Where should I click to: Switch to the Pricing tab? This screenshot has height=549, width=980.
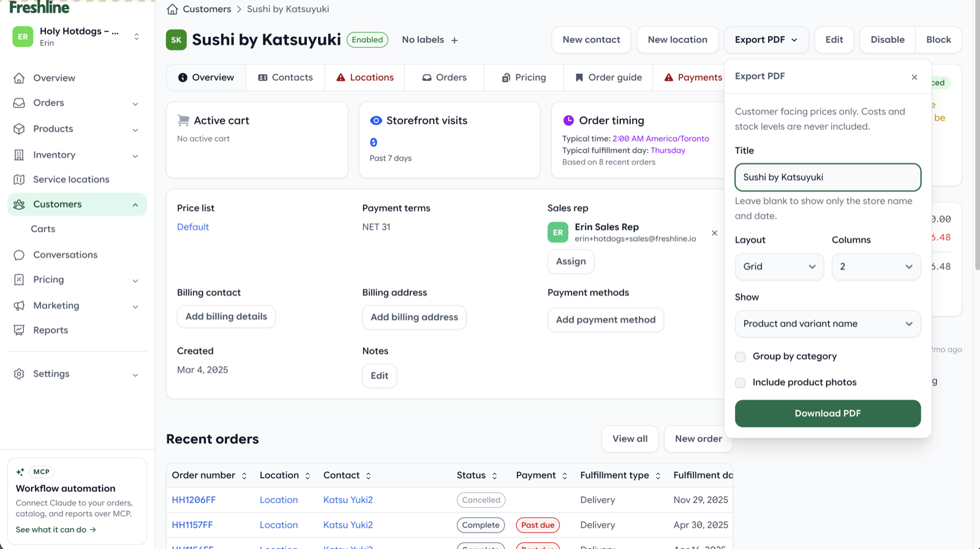[x=524, y=78]
